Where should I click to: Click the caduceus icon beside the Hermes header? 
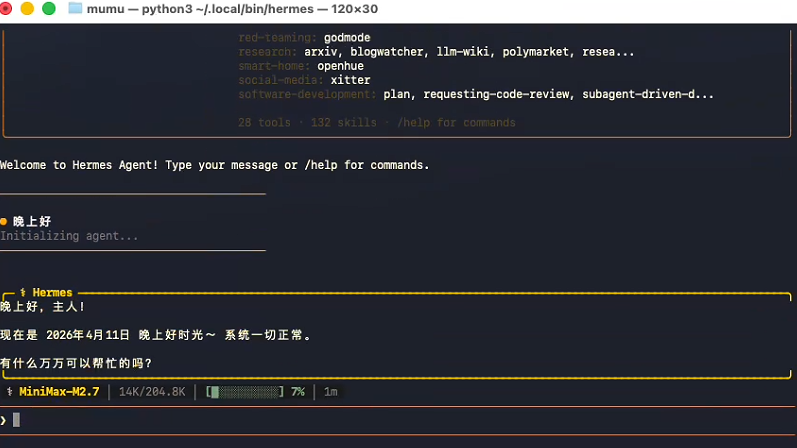[x=22, y=293]
